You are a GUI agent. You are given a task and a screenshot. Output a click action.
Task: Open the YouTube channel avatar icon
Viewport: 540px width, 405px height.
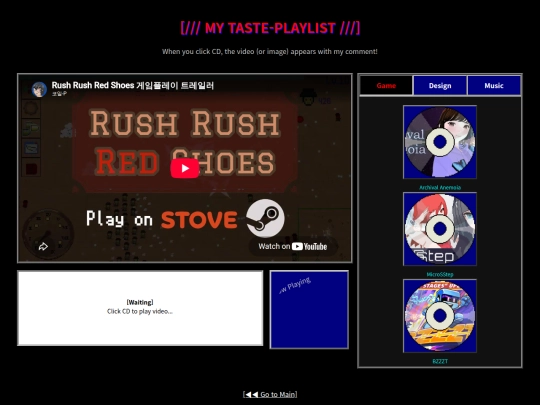click(x=39, y=90)
